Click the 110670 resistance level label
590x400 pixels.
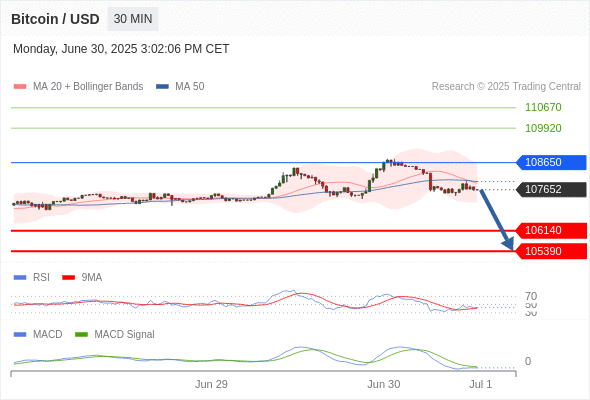543,107
